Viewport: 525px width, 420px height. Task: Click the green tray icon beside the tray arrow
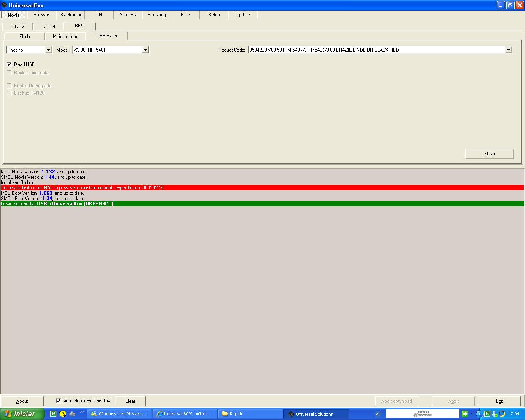487,414
